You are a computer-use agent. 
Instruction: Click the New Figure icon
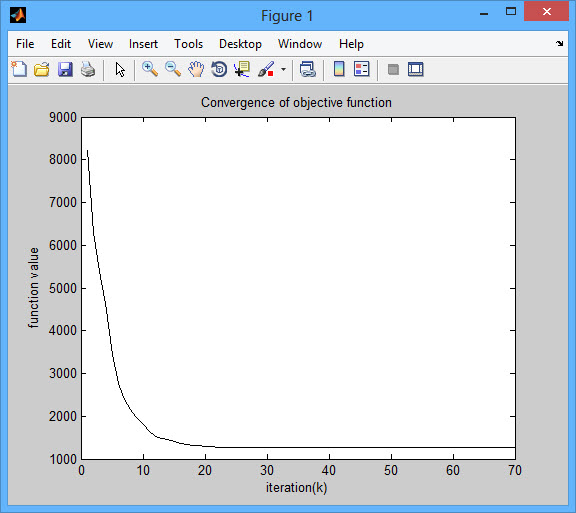19,69
